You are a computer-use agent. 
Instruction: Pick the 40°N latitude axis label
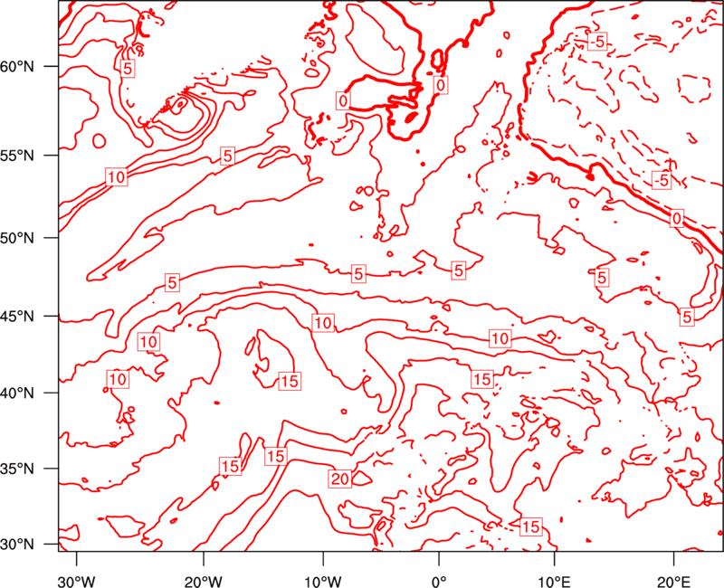[x=17, y=393]
